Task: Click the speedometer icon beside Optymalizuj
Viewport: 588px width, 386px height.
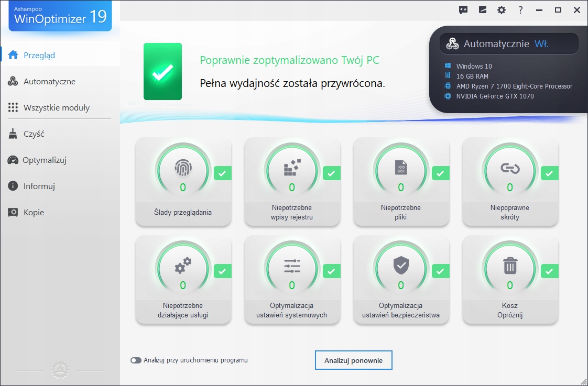Action: (x=13, y=160)
